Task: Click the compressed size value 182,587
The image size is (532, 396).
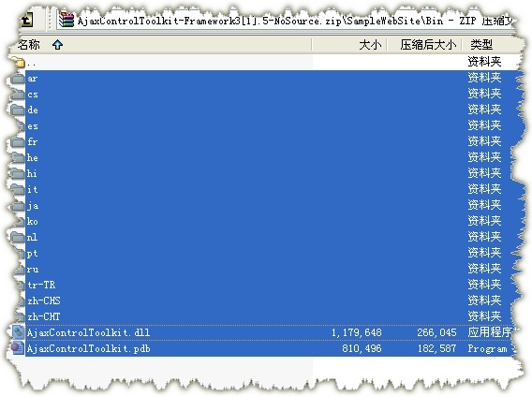Action: click(x=436, y=348)
